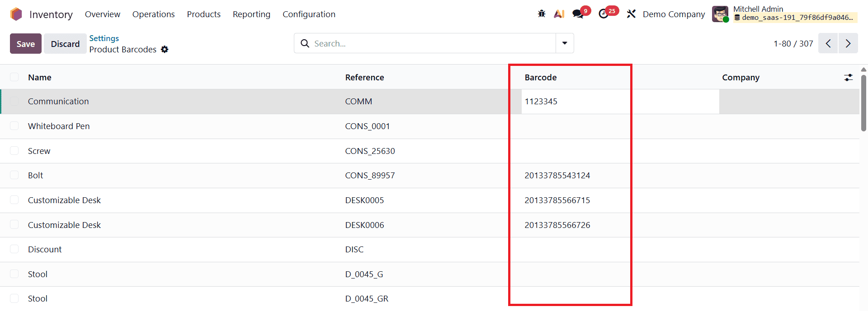Sort by the Name column header
868x311 pixels.
(40, 77)
